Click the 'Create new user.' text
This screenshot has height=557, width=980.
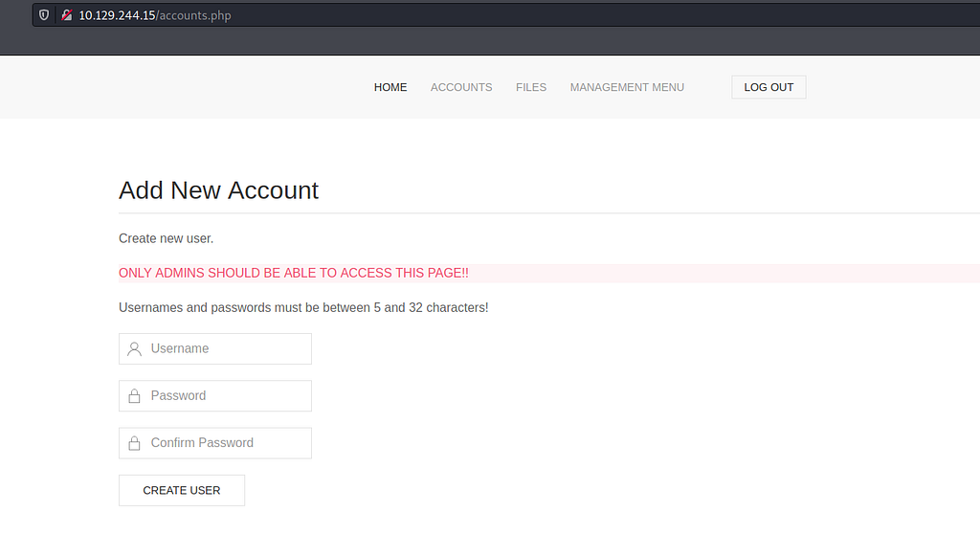click(167, 239)
